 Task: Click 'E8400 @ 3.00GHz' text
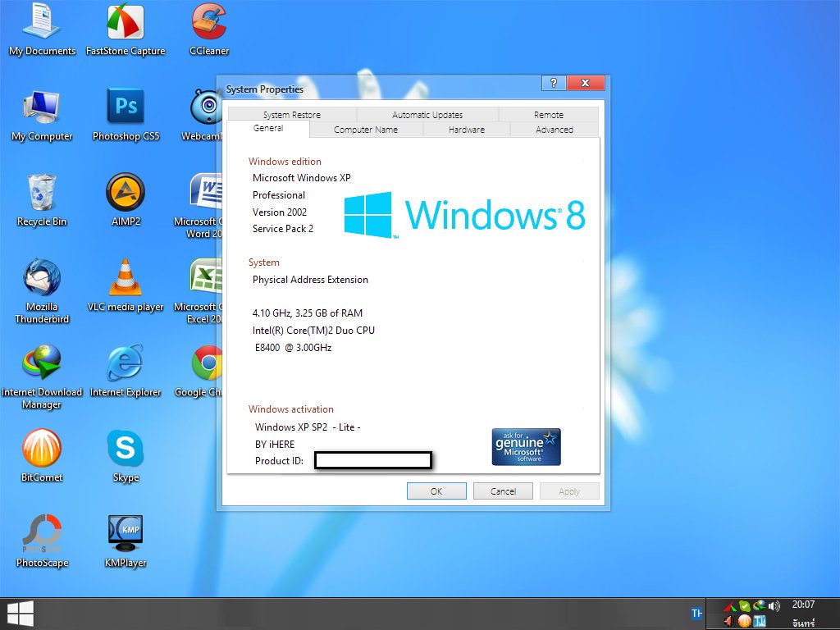[x=293, y=348]
